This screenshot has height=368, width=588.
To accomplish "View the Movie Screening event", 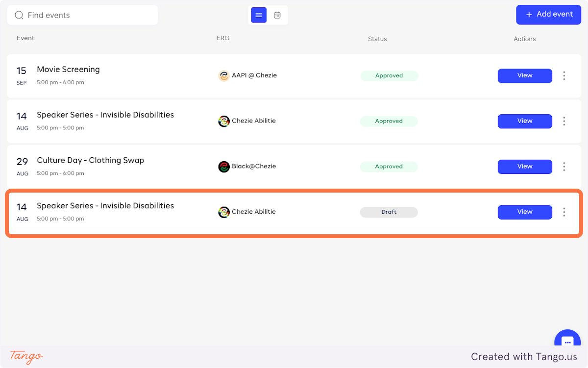I will (x=524, y=75).
